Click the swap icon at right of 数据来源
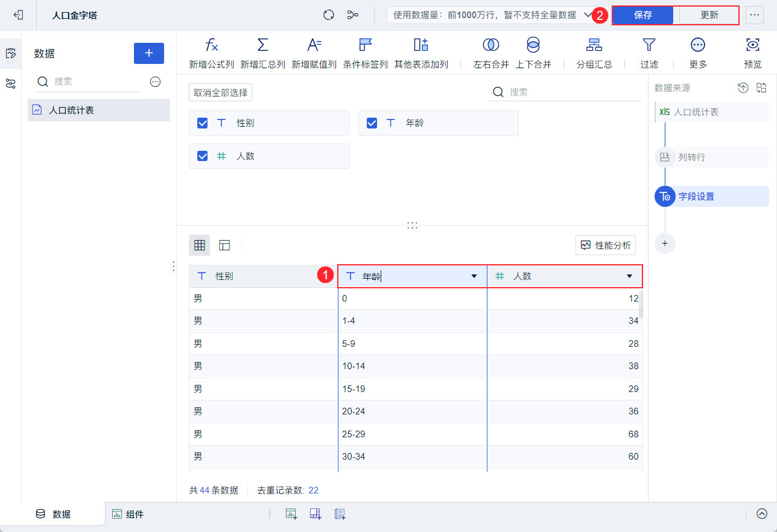This screenshot has height=532, width=777. tap(761, 88)
